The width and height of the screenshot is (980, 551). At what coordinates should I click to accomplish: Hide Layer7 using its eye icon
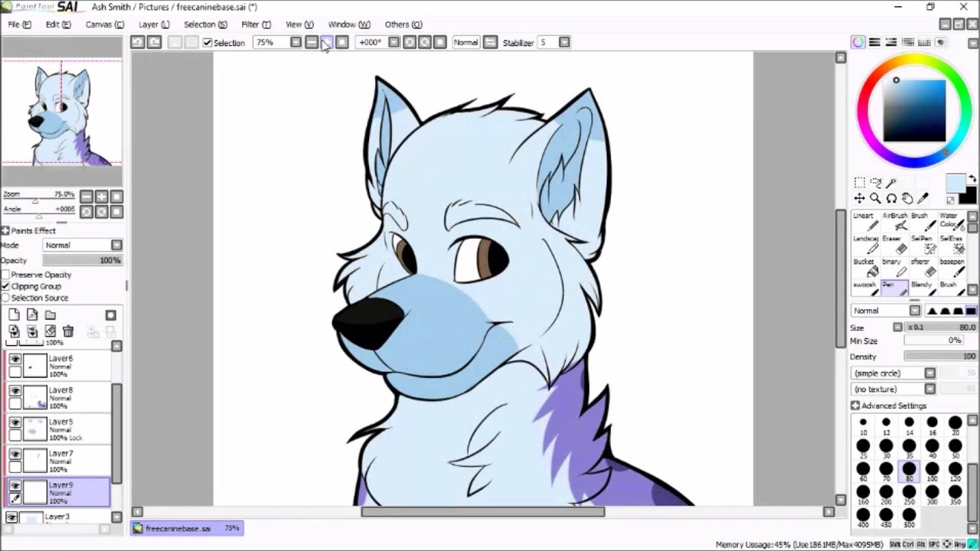[15, 454]
